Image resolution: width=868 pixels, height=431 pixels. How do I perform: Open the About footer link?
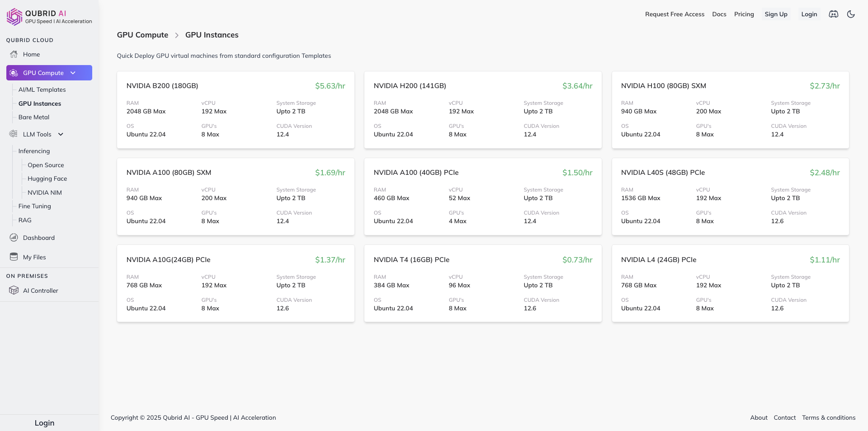pos(759,417)
